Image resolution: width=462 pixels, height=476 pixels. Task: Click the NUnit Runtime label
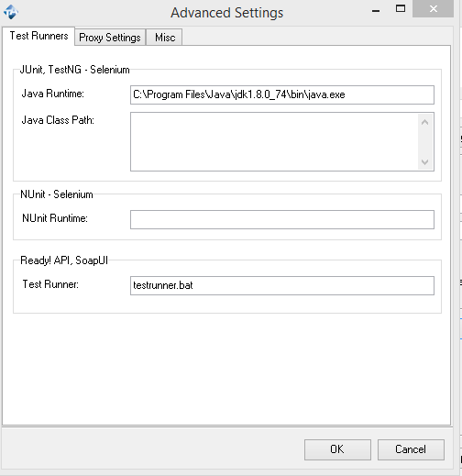pos(55,218)
